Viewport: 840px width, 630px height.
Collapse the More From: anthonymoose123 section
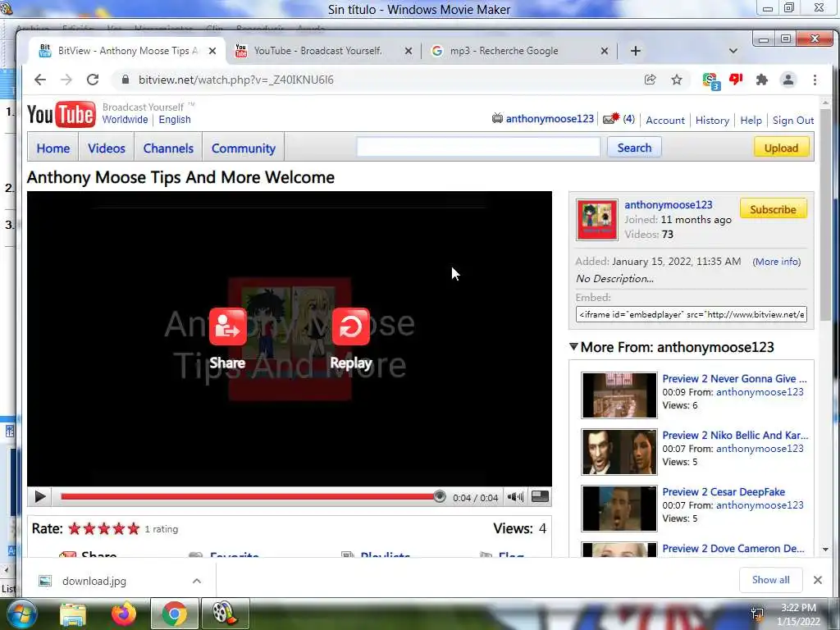click(x=573, y=347)
